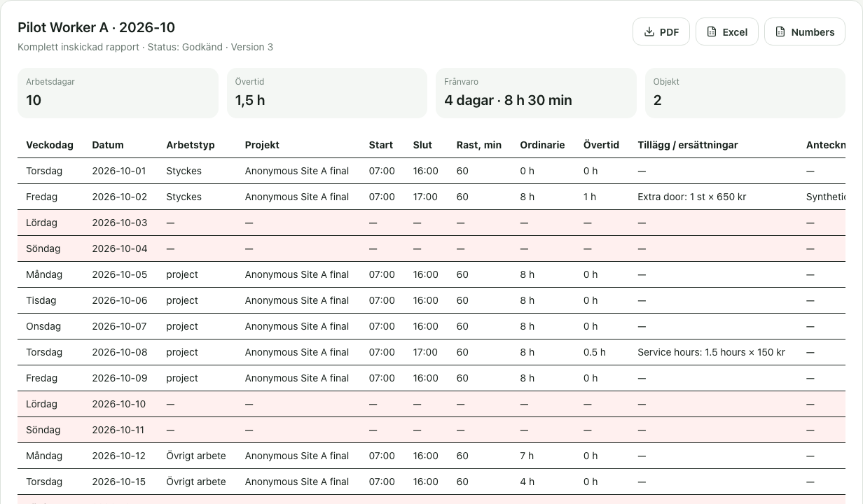Click the Veckodag column header
This screenshot has width=863, height=504.
(x=50, y=145)
